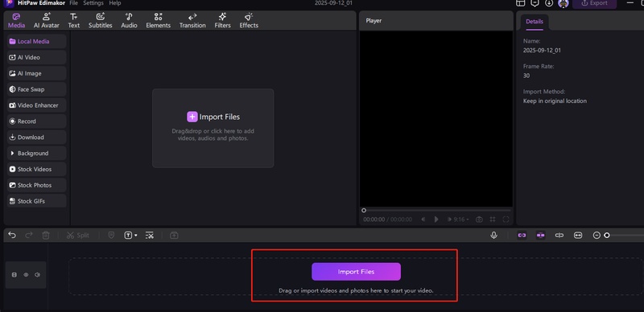This screenshot has height=312, width=644.
Task: Click purple Import Files timeline button
Action: pyautogui.click(x=356, y=272)
